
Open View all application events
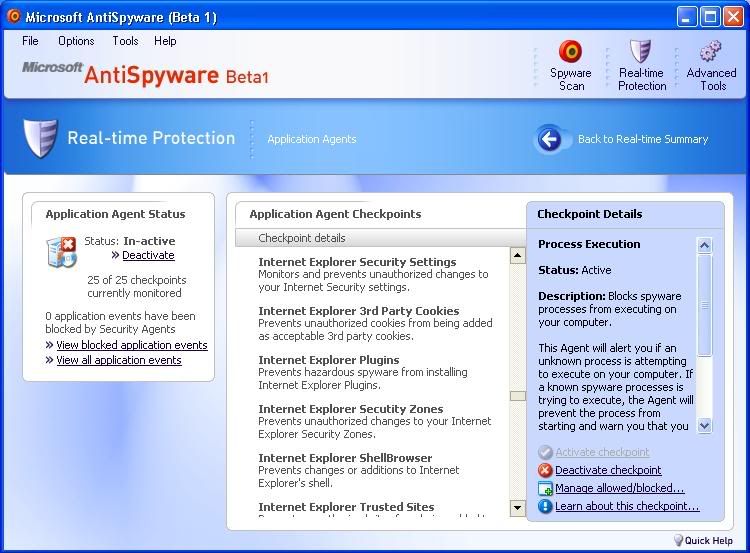pos(119,360)
